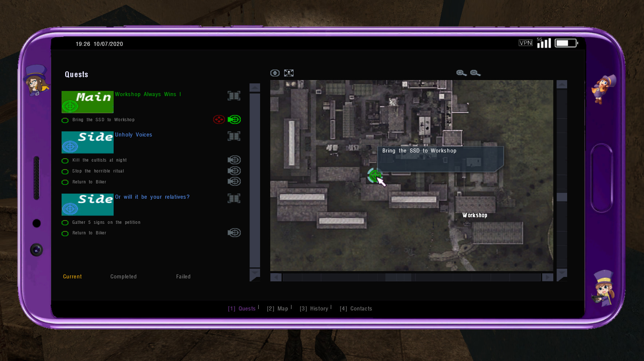The height and width of the screenshot is (361, 644).
Task: Select the Unholy Voices quest title
Action: pyautogui.click(x=134, y=135)
